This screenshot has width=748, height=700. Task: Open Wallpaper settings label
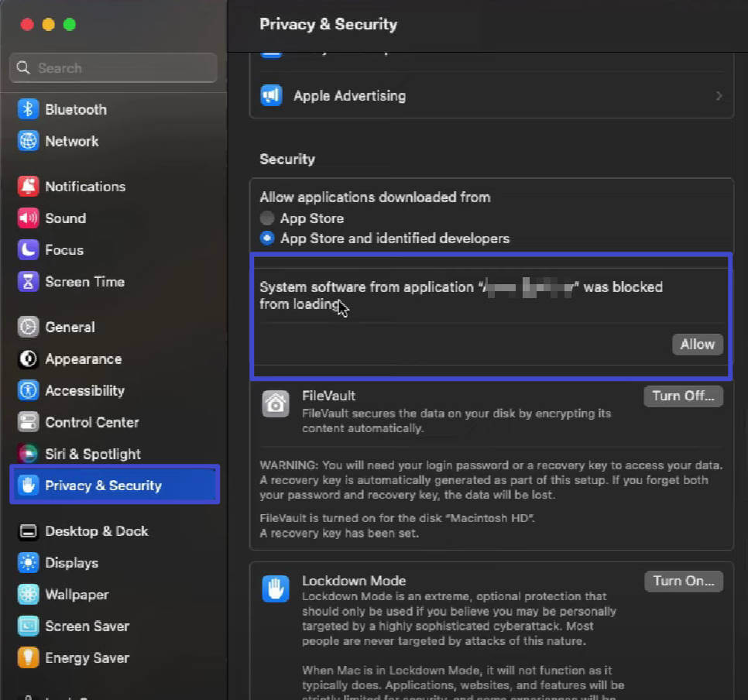click(x=77, y=595)
